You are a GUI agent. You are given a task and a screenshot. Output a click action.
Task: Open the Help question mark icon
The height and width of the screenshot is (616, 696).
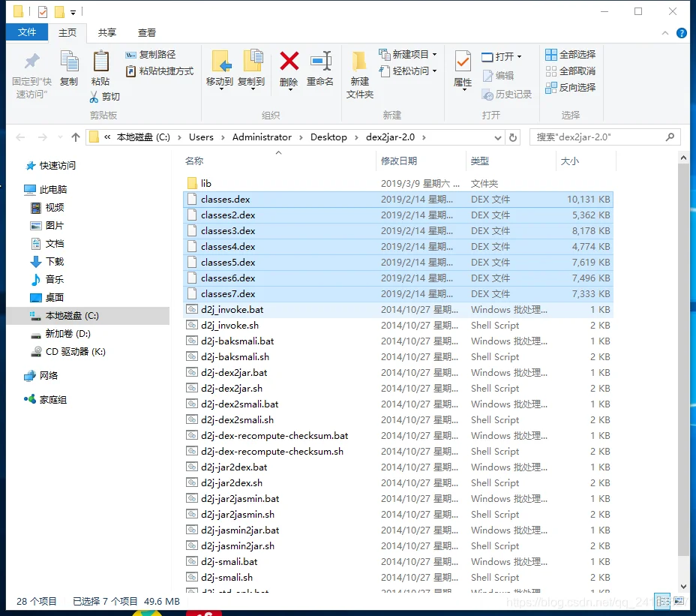(x=681, y=33)
